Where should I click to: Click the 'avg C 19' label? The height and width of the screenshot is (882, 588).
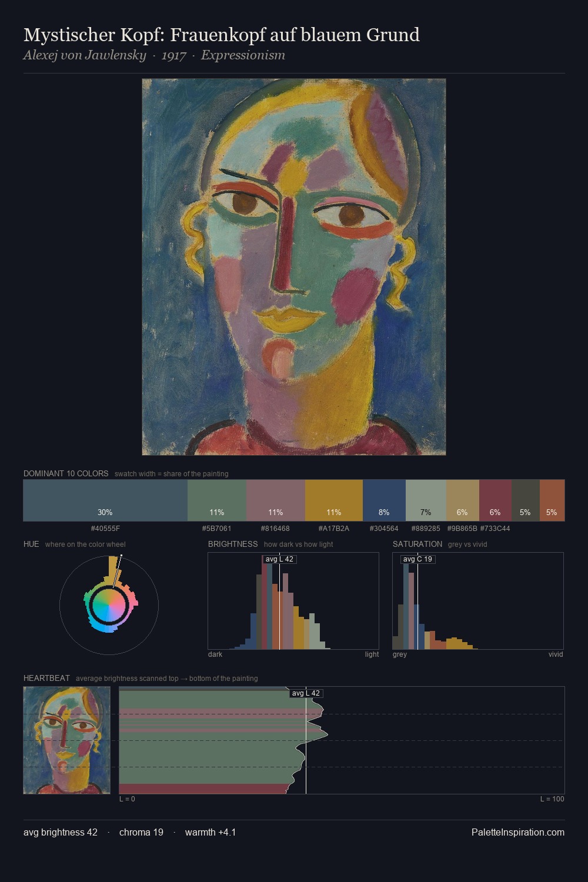point(417,559)
